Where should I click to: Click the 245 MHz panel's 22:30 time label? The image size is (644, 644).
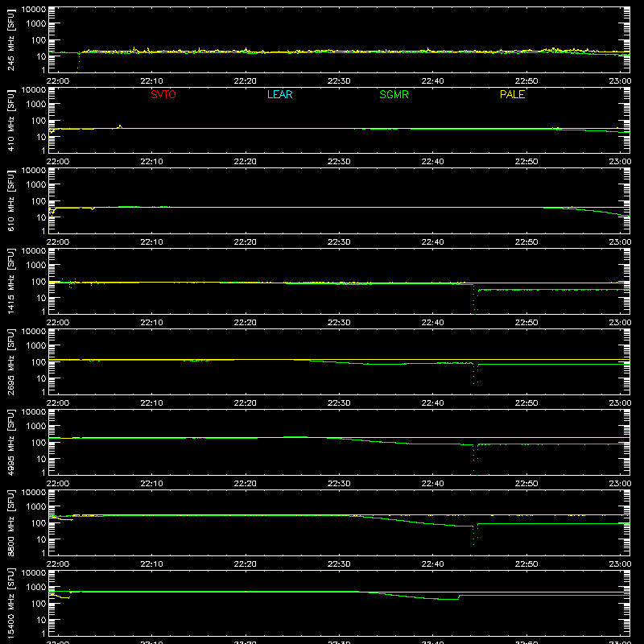pyautogui.click(x=339, y=81)
